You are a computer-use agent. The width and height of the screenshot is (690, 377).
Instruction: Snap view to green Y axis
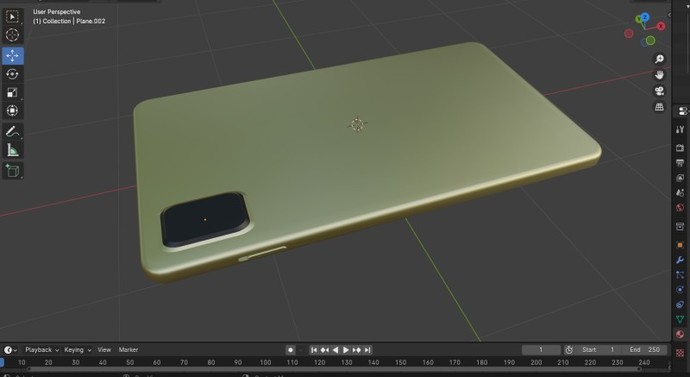point(638,19)
